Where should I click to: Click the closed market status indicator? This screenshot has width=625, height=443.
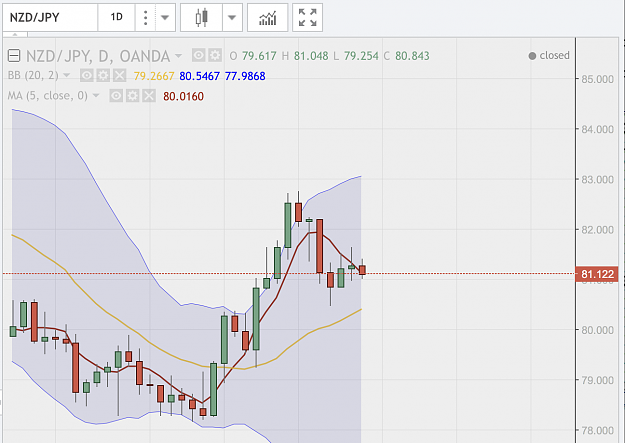[x=549, y=55]
